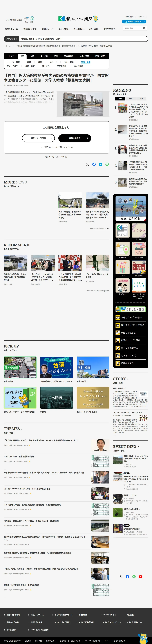This screenshot has width=152, height=644.
Task: Open お出かけ情報 EVENT tile
Action: tap(139, 249)
